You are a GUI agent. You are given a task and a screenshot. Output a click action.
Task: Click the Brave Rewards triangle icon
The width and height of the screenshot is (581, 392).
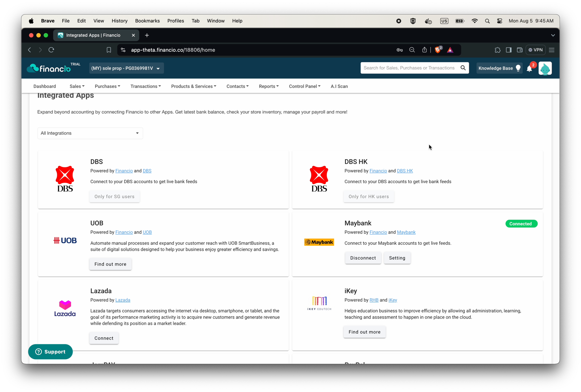pyautogui.click(x=450, y=50)
